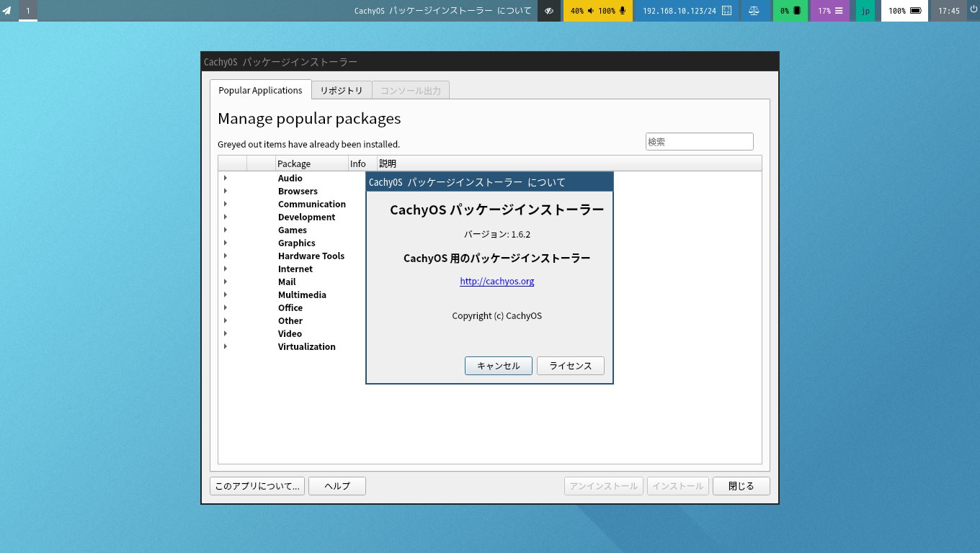Click the キャンセル button in about dialog
Image resolution: width=980 pixels, height=553 pixels.
tap(498, 366)
